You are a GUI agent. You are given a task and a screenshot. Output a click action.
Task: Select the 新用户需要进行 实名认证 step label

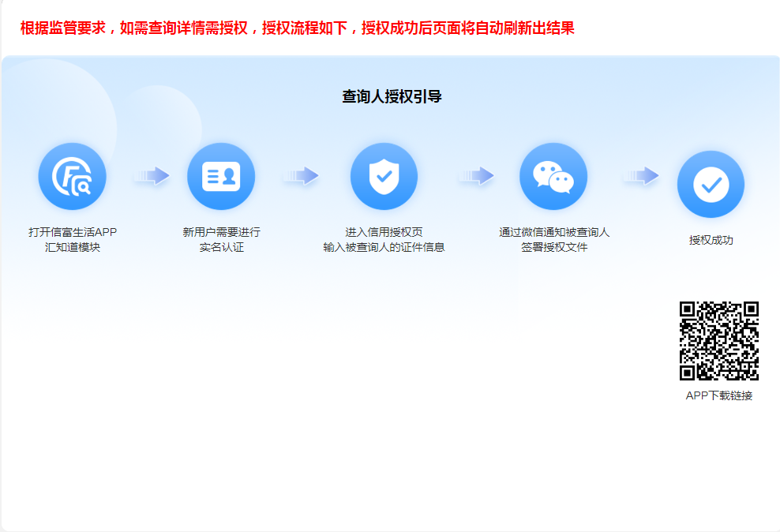[221, 239]
